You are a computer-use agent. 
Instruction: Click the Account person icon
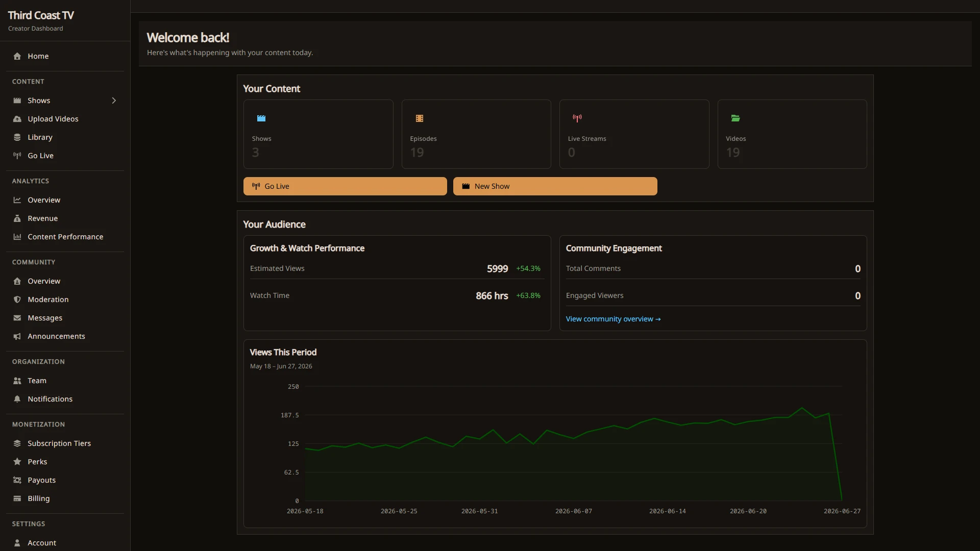pyautogui.click(x=17, y=543)
